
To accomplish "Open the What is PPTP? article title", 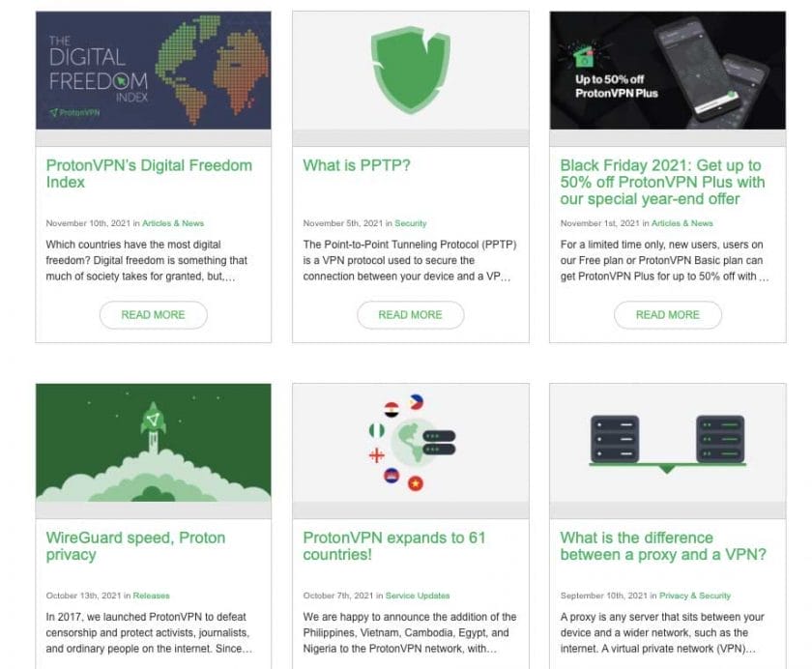I will [357, 165].
